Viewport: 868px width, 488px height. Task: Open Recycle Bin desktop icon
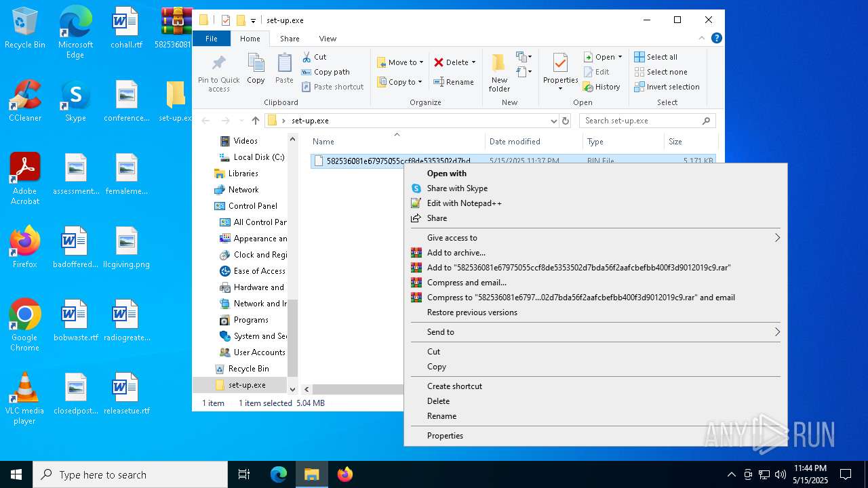point(25,29)
